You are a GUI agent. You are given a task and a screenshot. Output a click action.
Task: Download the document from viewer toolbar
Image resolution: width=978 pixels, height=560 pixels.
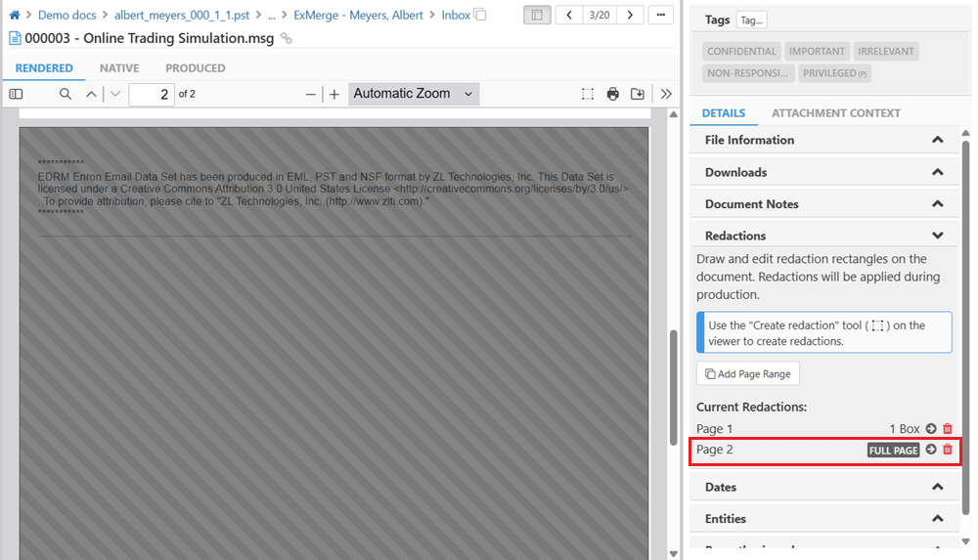pos(638,94)
